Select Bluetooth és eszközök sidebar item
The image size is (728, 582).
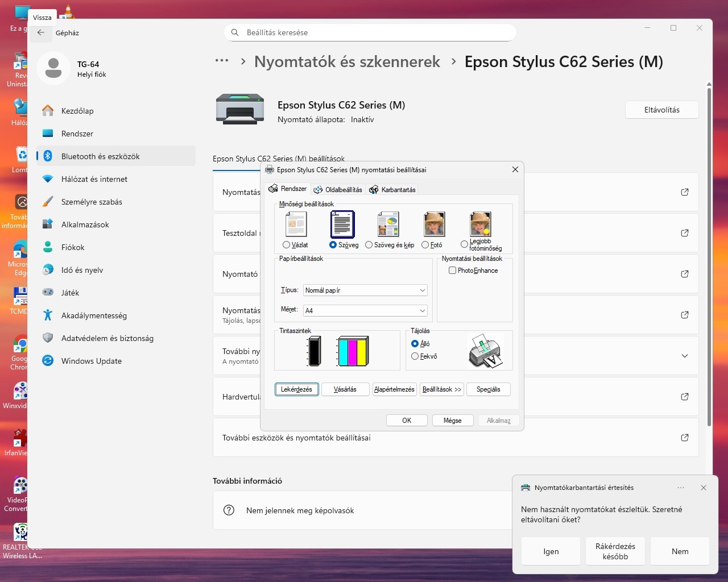pyautogui.click(x=116, y=156)
